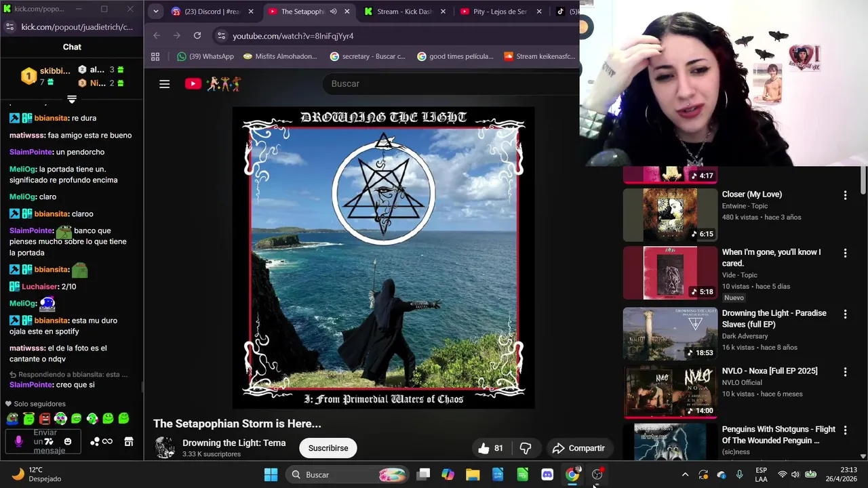Go back in the browser history
The image size is (868, 488).
coord(157,35)
